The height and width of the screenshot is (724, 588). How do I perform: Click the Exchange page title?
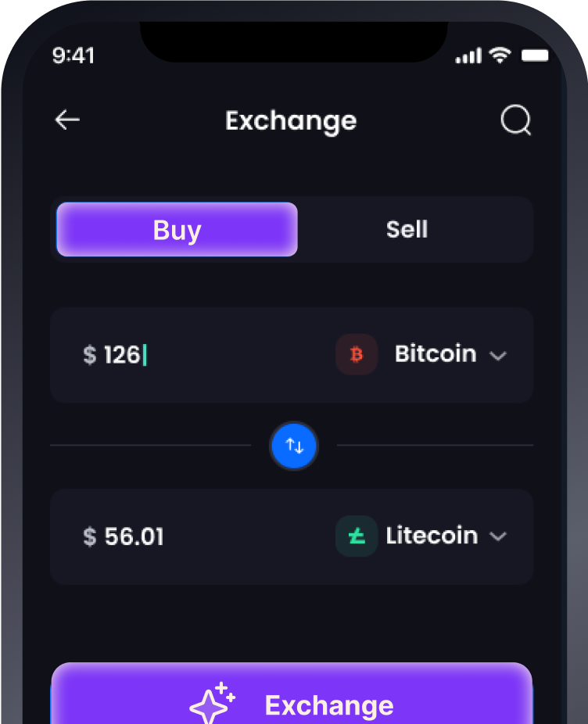tap(291, 121)
